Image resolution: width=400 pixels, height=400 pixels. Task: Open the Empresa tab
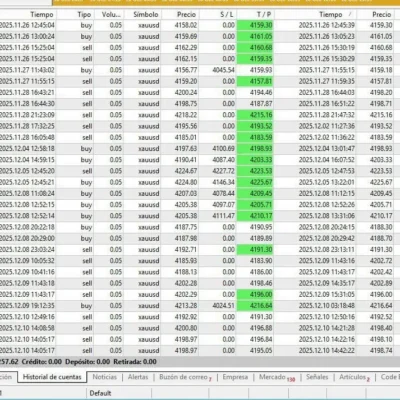[x=235, y=377]
